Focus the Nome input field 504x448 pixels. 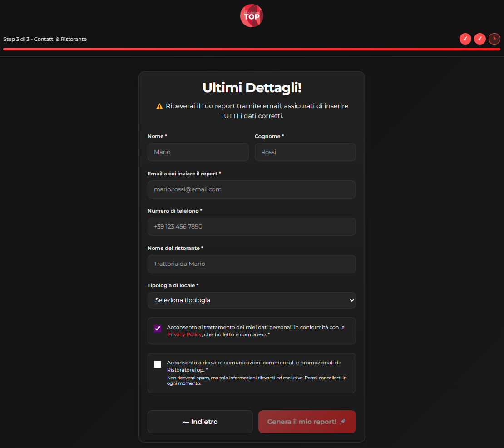198,152
